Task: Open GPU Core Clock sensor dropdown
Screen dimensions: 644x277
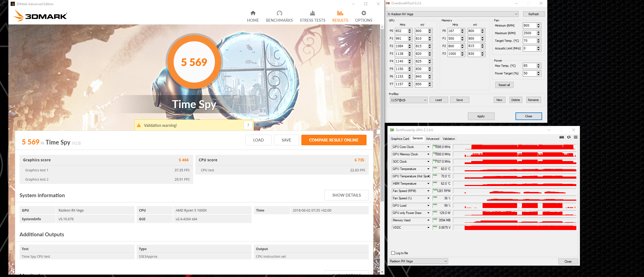Action: click(428, 147)
